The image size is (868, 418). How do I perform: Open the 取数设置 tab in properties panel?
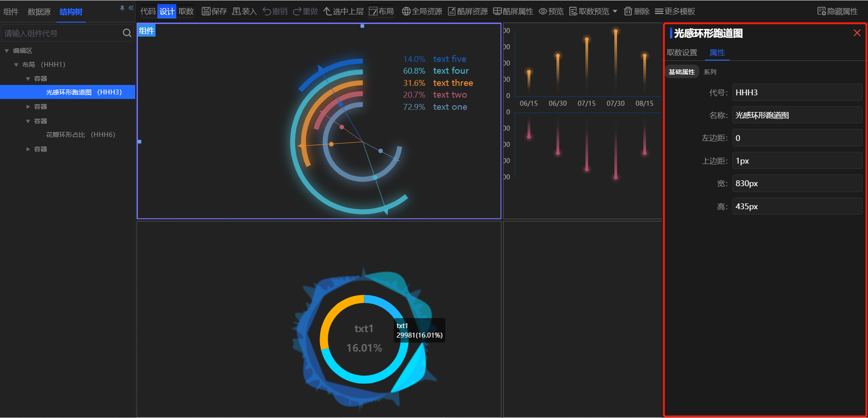point(682,52)
